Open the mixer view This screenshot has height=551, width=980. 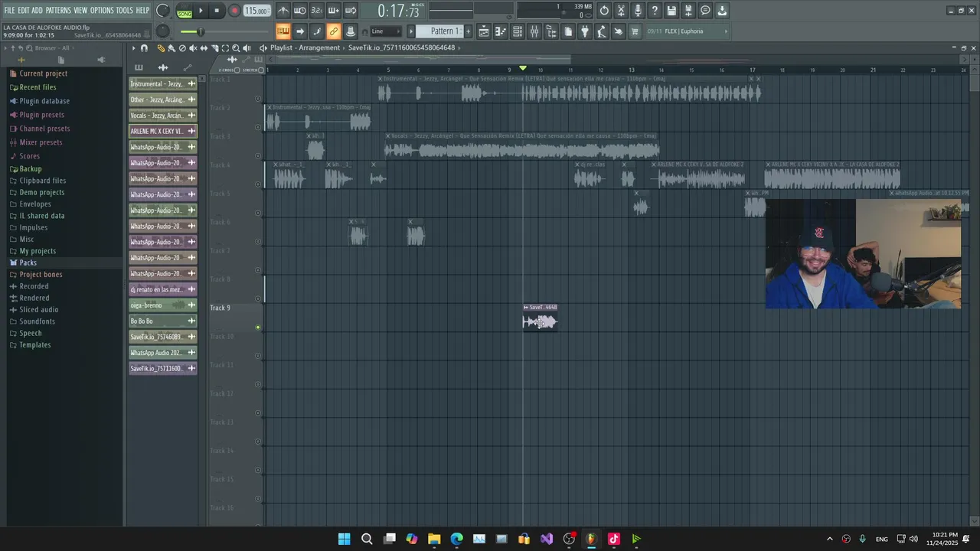point(534,31)
